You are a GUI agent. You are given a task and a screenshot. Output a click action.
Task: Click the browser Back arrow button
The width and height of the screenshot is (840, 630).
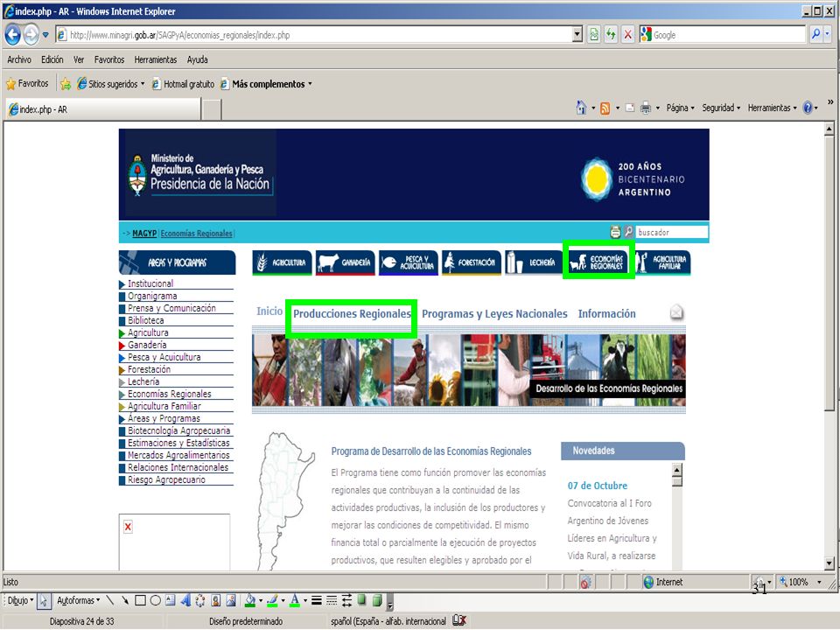pyautogui.click(x=13, y=35)
